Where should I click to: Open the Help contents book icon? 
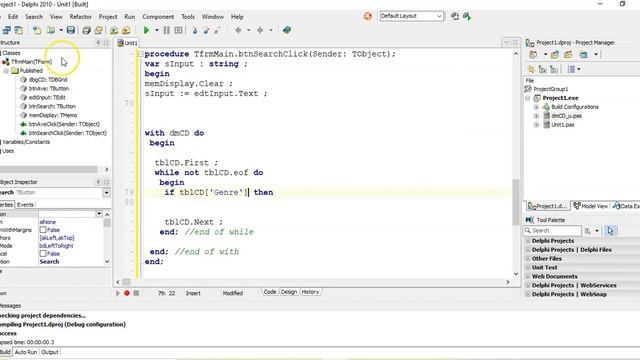coord(287,30)
